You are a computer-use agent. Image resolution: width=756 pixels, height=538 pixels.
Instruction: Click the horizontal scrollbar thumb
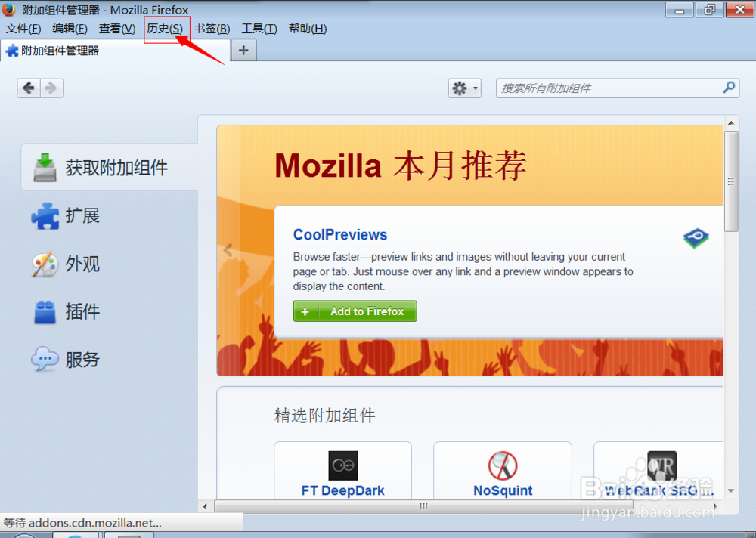(x=423, y=506)
